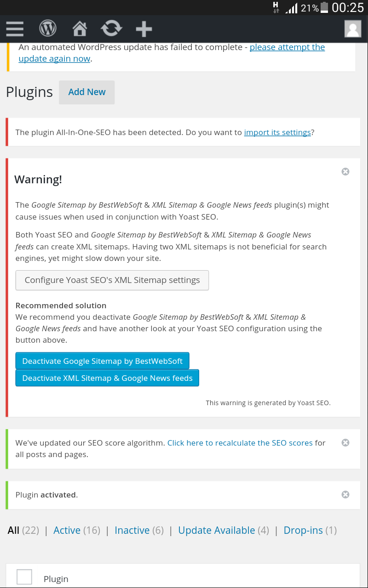Image resolution: width=368 pixels, height=588 pixels.
Task: Dismiss the Plugin activated notice
Action: (345, 494)
